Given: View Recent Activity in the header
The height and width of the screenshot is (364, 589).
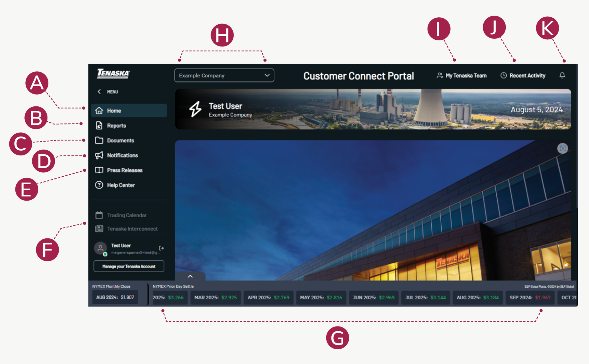Looking at the screenshot, I should click(523, 76).
